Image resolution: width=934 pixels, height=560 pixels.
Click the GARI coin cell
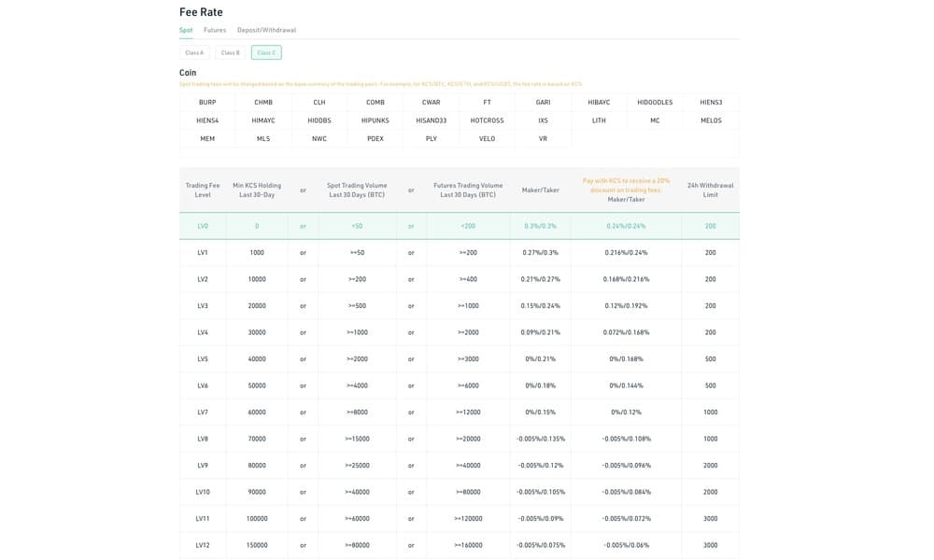click(544, 103)
